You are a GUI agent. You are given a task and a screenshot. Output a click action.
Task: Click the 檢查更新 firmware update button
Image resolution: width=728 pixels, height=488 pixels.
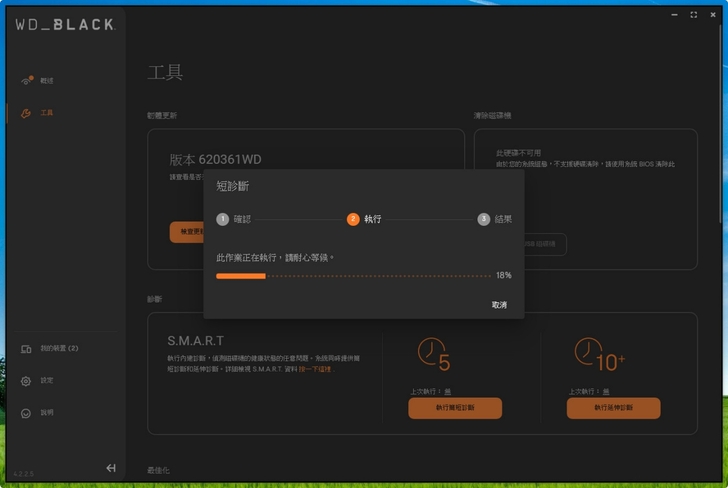tap(187, 232)
